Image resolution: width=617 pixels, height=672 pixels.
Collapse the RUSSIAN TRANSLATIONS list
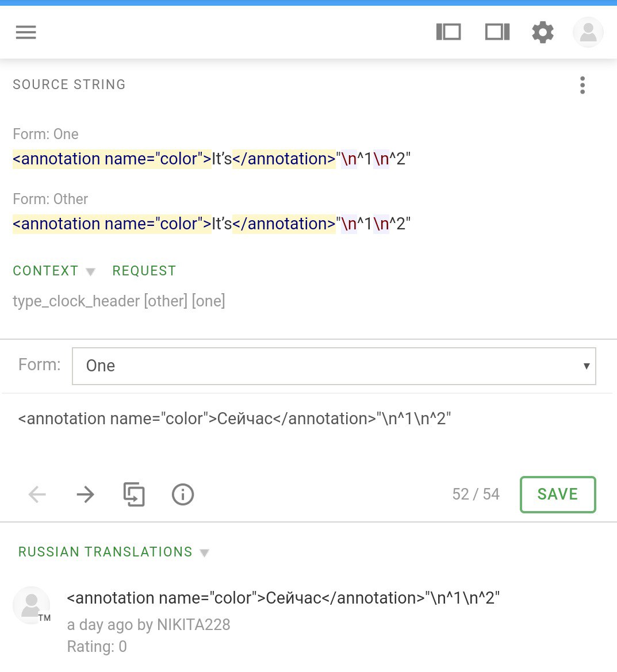pyautogui.click(x=205, y=553)
